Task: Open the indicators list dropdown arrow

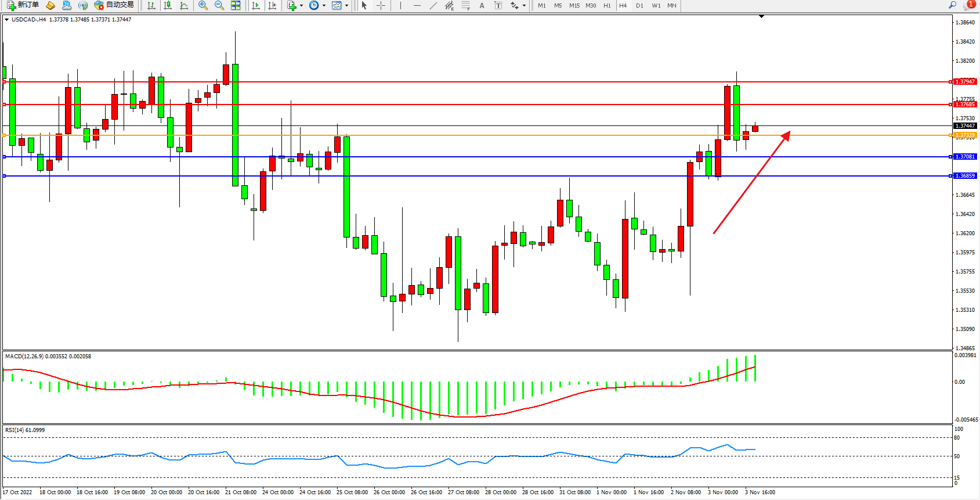Action: (301, 6)
